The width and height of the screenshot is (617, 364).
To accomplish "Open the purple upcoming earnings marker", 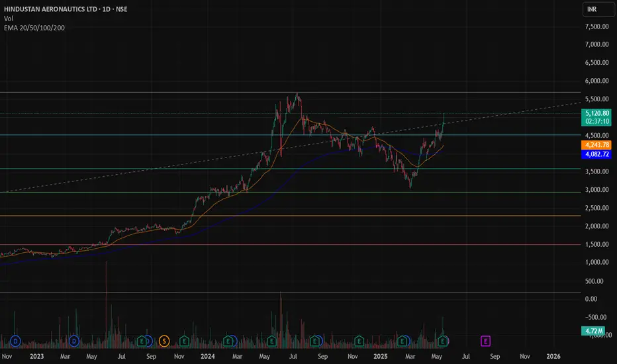I will pyautogui.click(x=485, y=341).
